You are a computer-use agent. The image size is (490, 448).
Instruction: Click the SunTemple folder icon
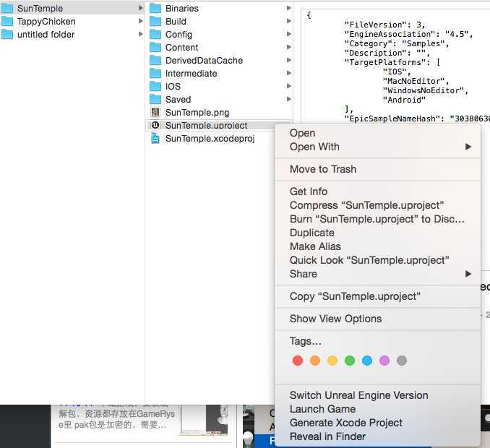7,9
